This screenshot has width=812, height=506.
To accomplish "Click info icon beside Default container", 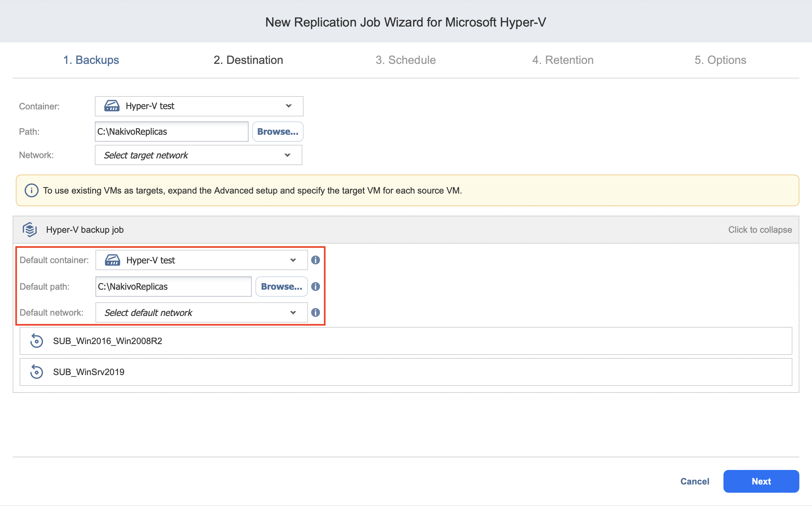I will click(x=315, y=260).
